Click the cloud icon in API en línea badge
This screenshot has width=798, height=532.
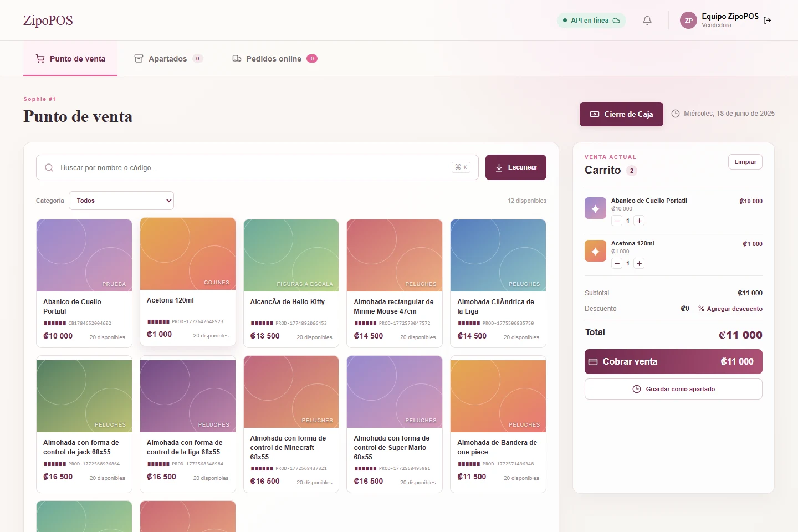616,21
